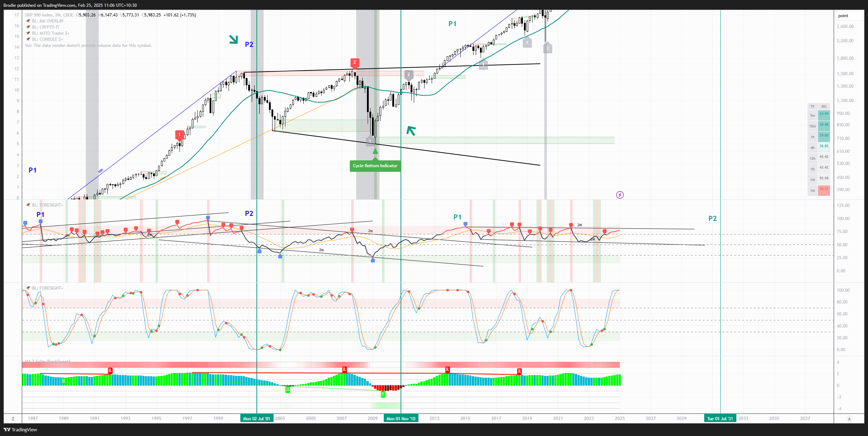Click the S&P 500 Index, 2M, CBOE symbol title
Screen dimensions: 868x436
coord(49,15)
